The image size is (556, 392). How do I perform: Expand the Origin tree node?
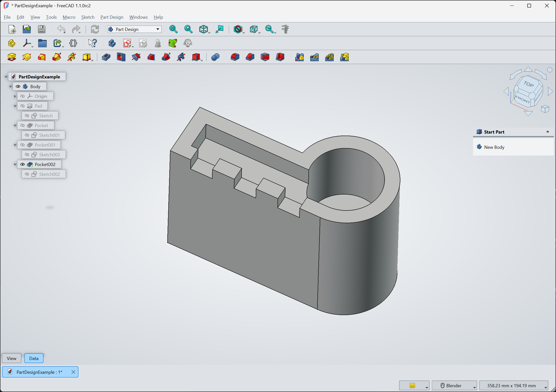(15, 96)
